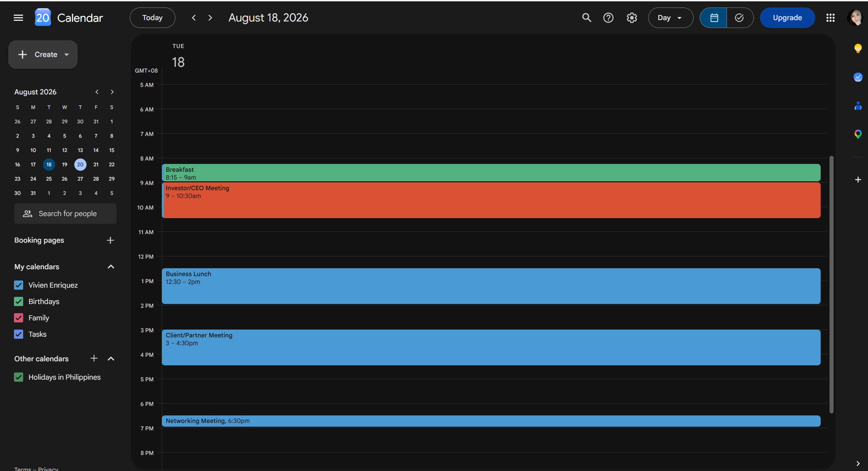Viewport: 868px width, 471px height.
Task: Show next month in mini calendar
Action: pos(112,92)
